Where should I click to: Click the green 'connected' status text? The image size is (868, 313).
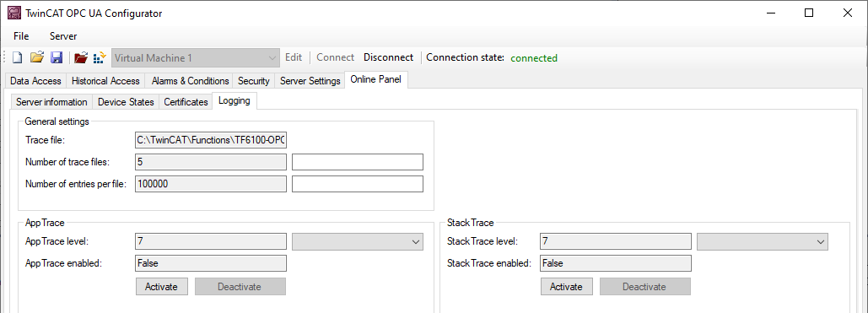(x=534, y=58)
